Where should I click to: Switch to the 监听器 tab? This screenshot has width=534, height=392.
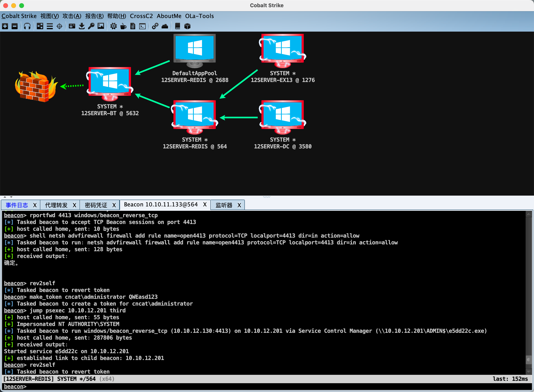(x=224, y=205)
